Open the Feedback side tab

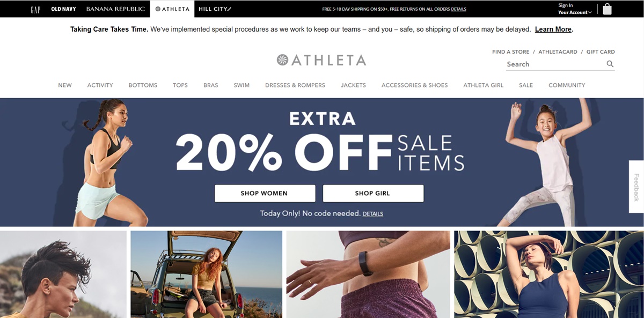[x=636, y=187]
